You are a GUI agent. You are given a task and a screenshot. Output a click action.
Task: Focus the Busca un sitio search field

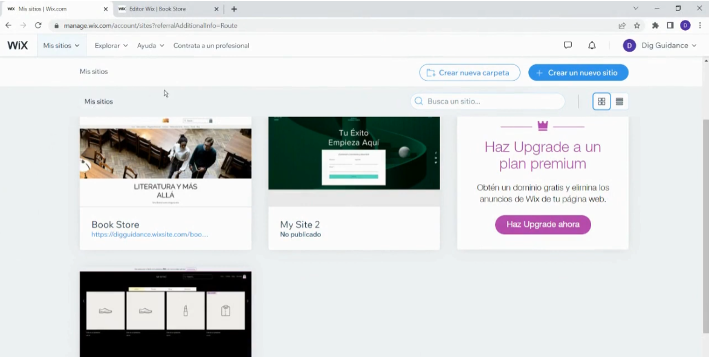tap(488, 101)
